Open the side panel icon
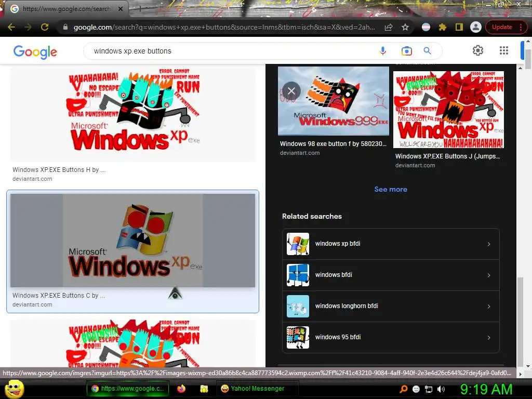This screenshot has height=399, width=532. click(x=459, y=27)
